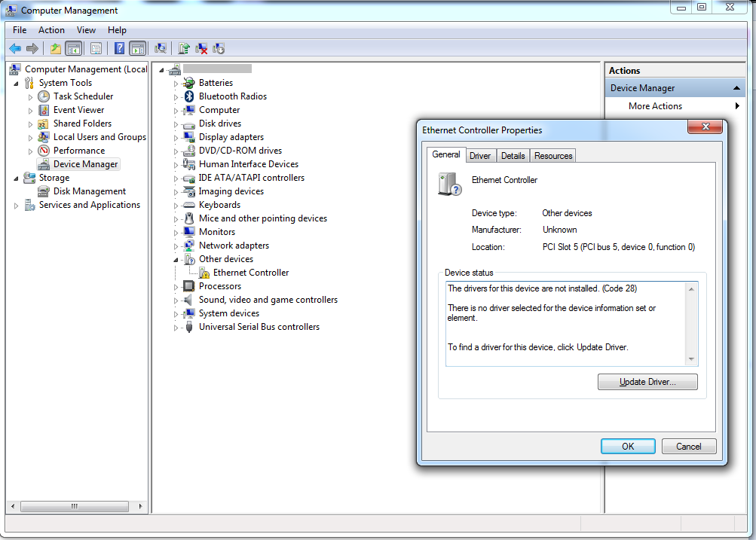Click the Update driver software toolbar icon
Viewport: 756px width, 540px height.
coord(184,48)
